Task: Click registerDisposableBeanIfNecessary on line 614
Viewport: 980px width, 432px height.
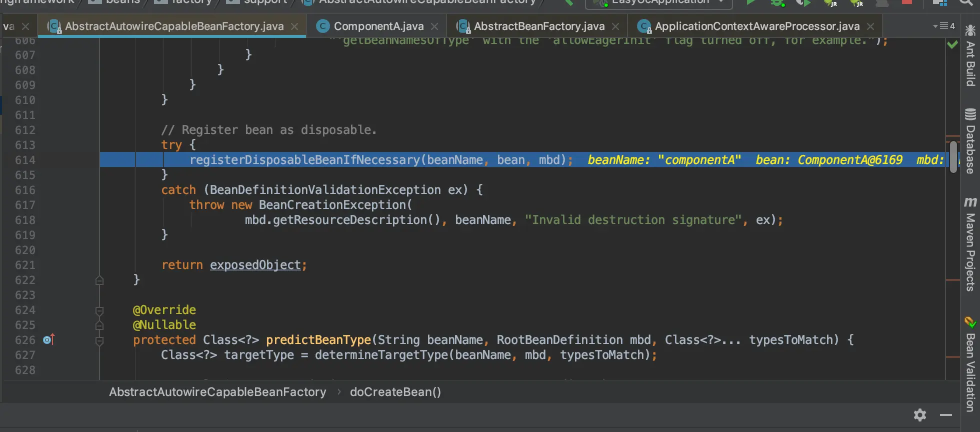Action: click(305, 160)
